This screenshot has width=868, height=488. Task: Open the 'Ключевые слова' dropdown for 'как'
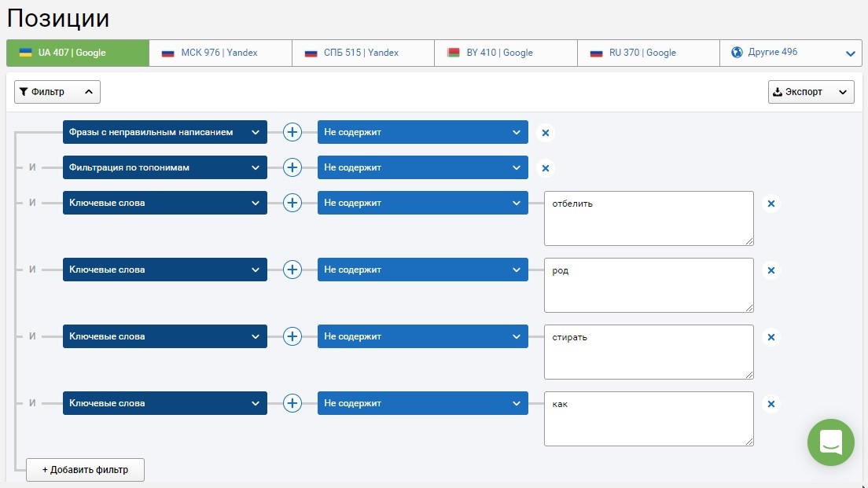[165, 403]
